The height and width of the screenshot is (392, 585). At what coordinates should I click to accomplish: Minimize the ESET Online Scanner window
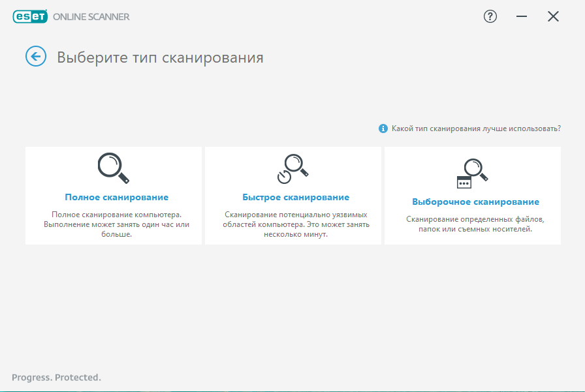(x=521, y=17)
